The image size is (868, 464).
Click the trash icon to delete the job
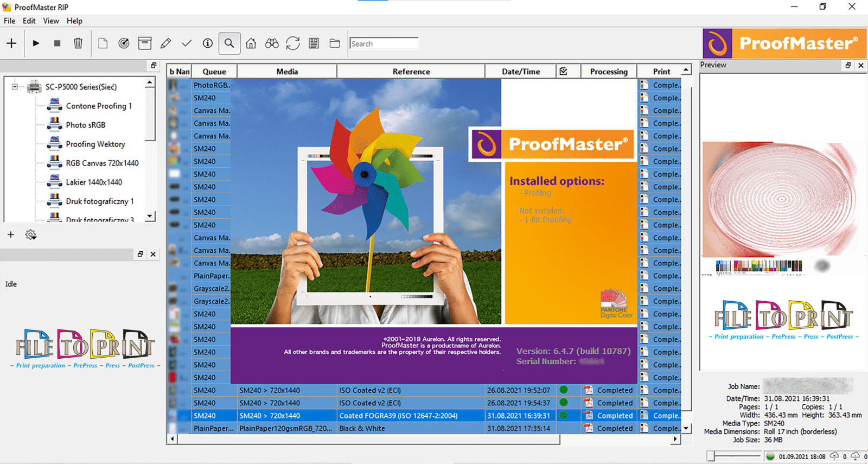pos(78,43)
